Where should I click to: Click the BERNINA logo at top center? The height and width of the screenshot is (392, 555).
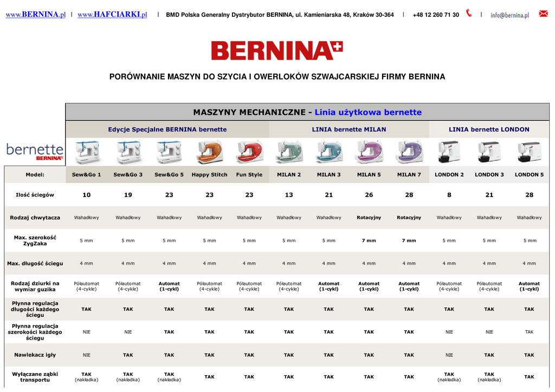[x=277, y=50]
